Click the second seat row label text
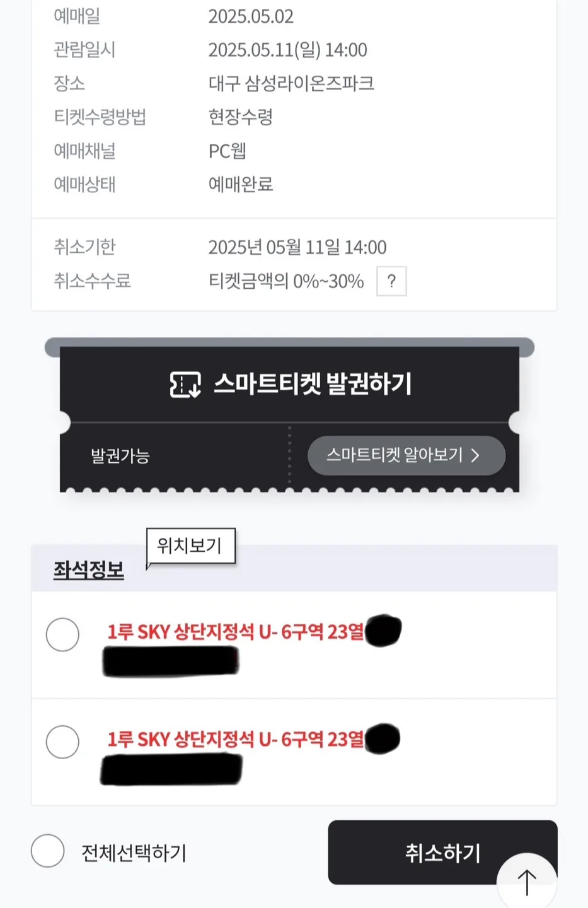This screenshot has width=588, height=908. [236, 739]
